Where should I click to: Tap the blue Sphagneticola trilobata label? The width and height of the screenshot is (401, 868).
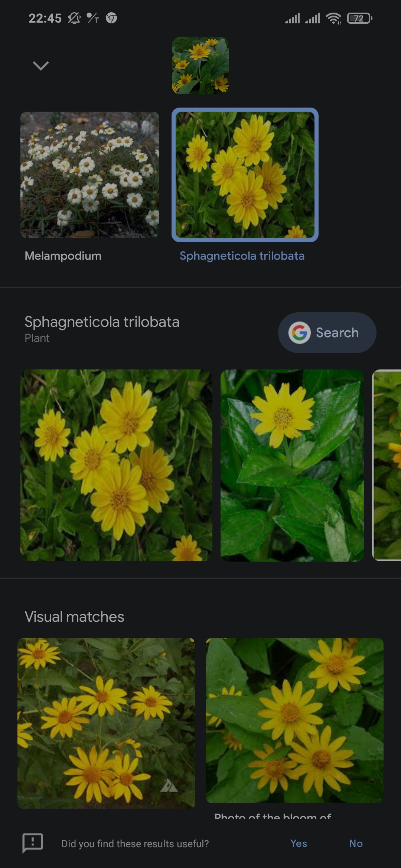click(242, 256)
